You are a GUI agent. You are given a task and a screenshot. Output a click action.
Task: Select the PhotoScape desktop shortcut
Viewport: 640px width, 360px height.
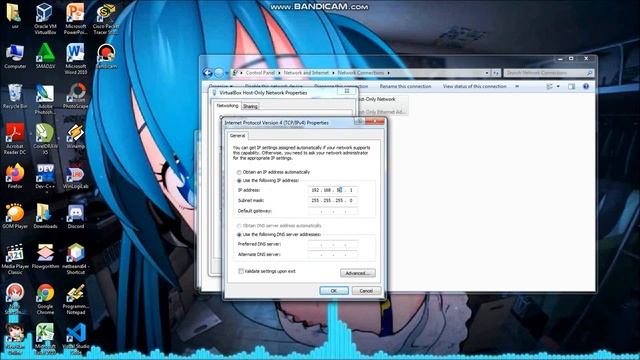(x=76, y=96)
